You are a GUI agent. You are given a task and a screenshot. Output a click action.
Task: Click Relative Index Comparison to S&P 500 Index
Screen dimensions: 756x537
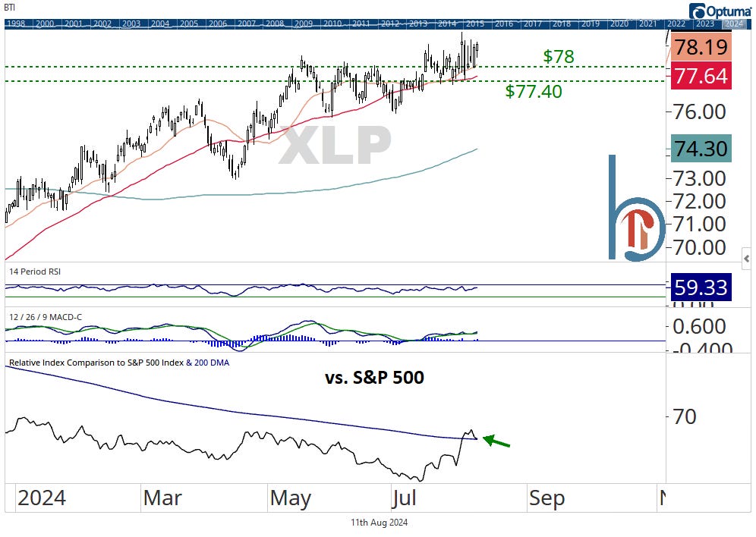96,363
